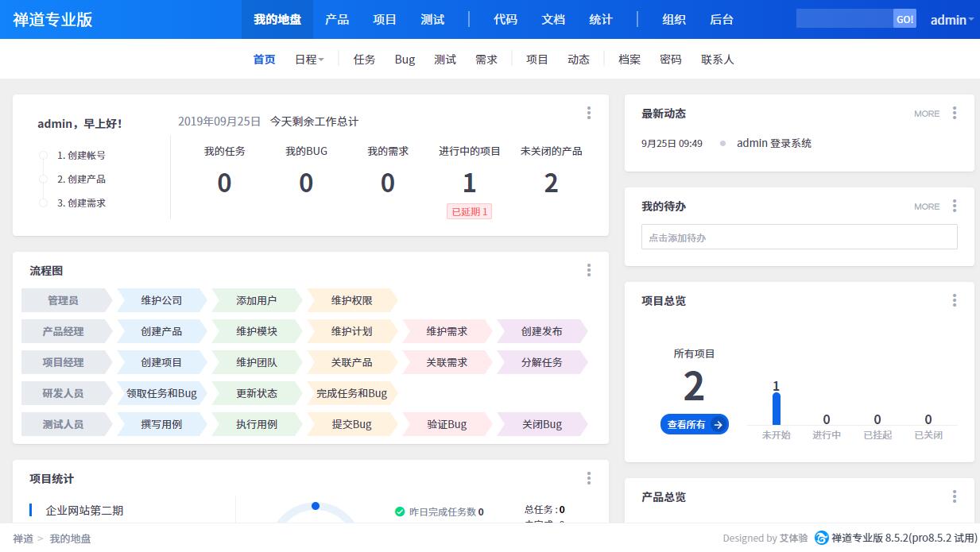Click MORE in the 最新动态 panel
This screenshot has width=980, height=552.
coord(927,114)
